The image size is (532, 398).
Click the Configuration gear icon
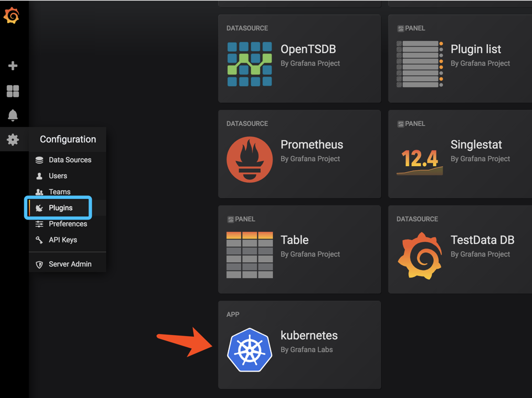click(13, 139)
